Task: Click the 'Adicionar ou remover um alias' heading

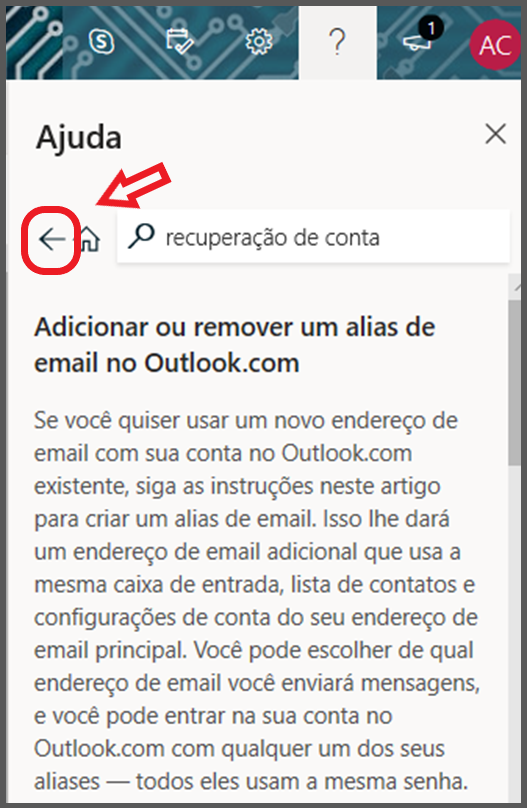Action: point(234,345)
